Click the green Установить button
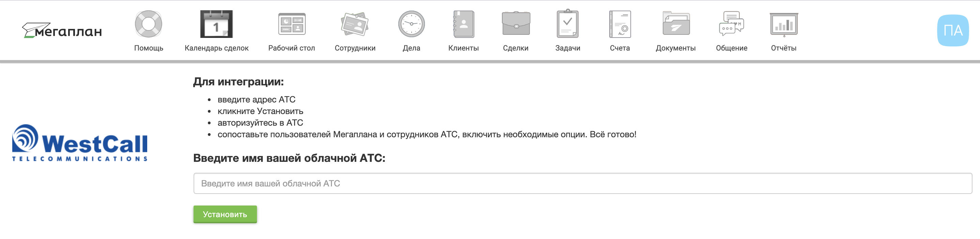 coord(225,214)
